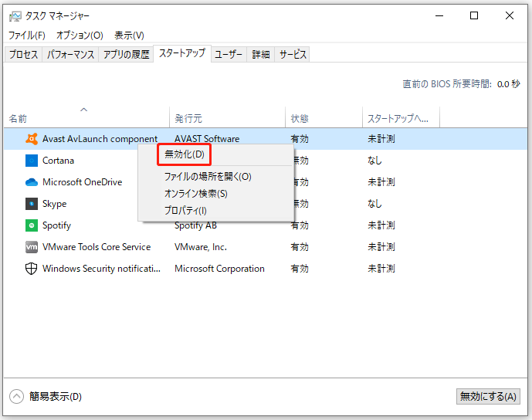Open the オプション(O) menu
Viewport: 532px width, 420px height.
point(80,35)
